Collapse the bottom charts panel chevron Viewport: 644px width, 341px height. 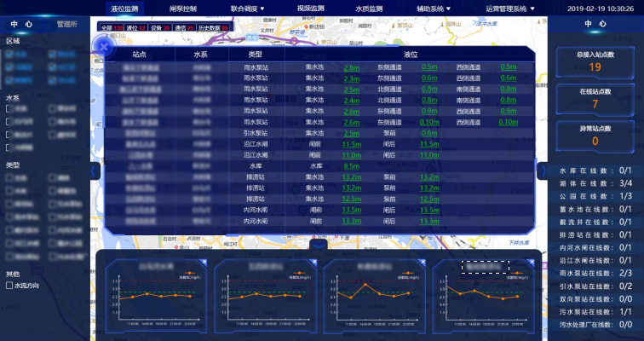(318, 245)
